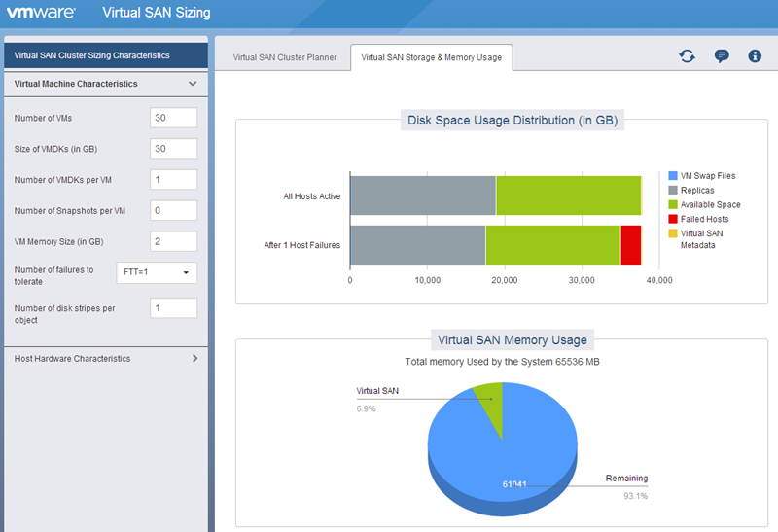
Task: Click Total memory Used by the System text
Action: tap(502, 362)
